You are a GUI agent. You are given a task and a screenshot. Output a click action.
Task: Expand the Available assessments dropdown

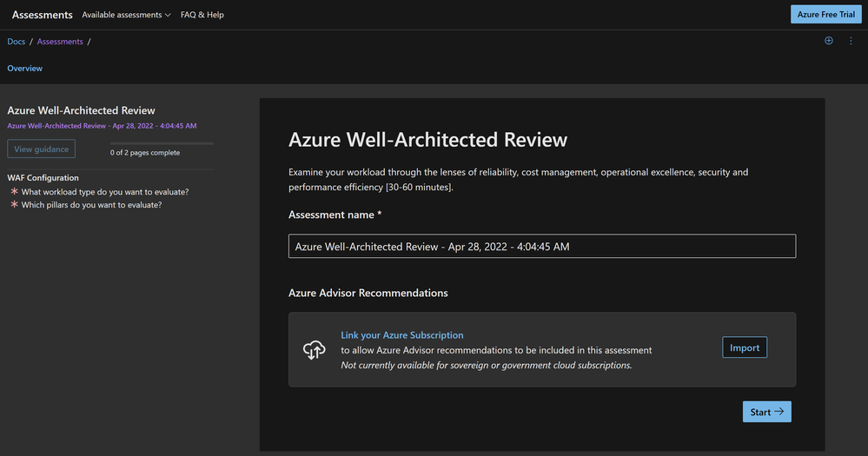[x=126, y=15]
